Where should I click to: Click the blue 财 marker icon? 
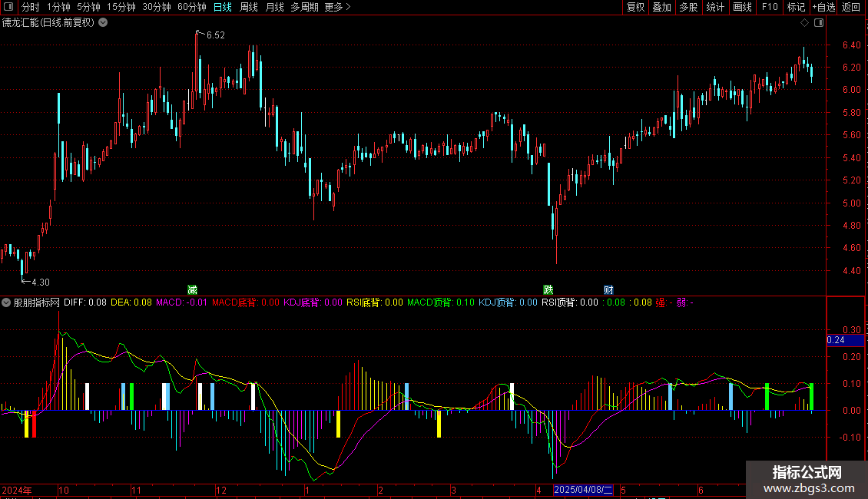click(608, 290)
